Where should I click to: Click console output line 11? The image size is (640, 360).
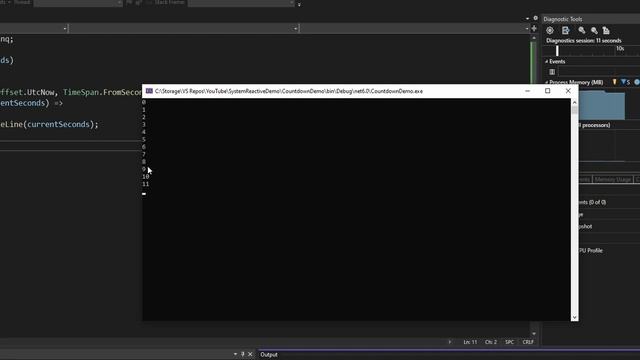pyautogui.click(x=146, y=184)
